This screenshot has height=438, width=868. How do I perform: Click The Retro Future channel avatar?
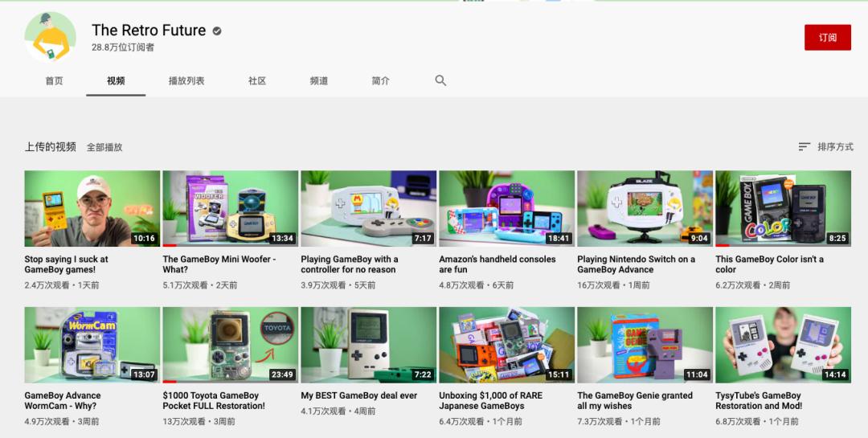51,37
